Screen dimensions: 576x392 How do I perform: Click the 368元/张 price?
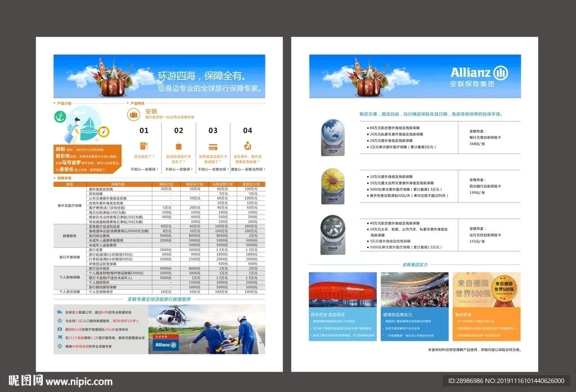click(x=477, y=143)
